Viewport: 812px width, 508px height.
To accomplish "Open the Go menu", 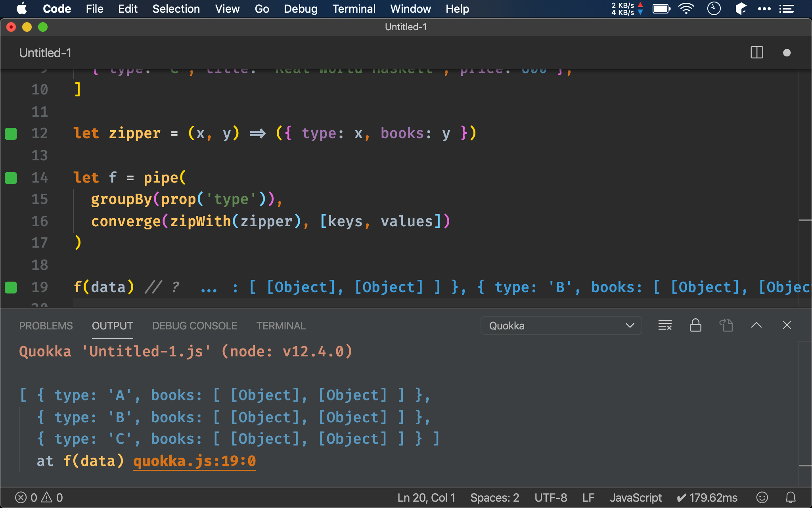I will 262,9.
